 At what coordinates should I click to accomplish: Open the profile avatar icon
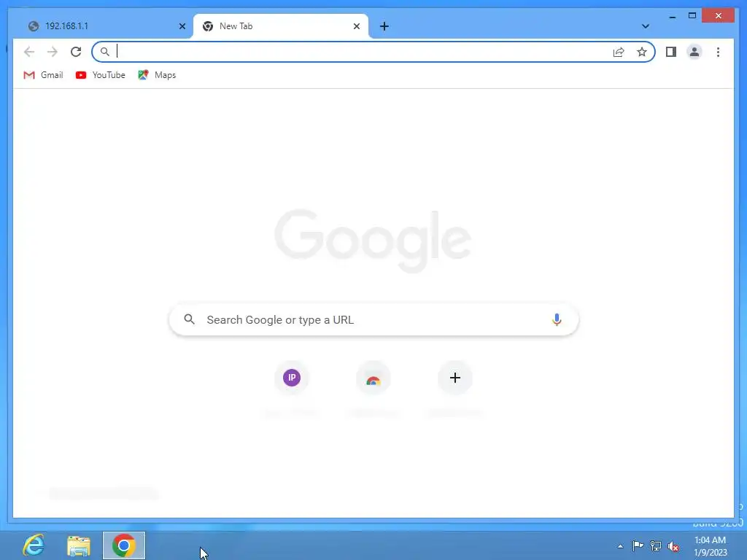694,52
